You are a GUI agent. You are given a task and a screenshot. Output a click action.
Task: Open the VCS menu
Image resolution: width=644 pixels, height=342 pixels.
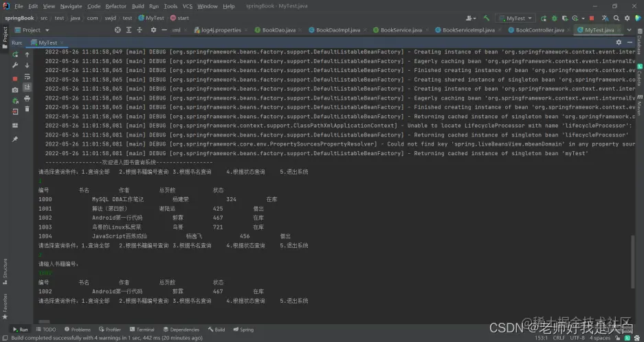click(x=187, y=6)
